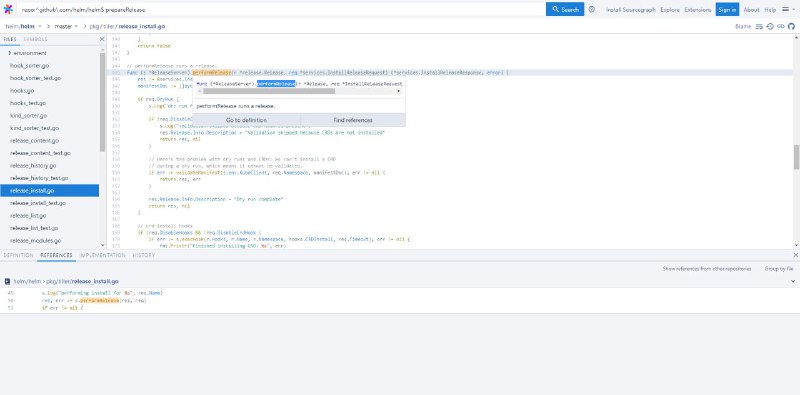Click the Sign in button
The width and height of the screenshot is (800, 395).
[727, 9]
